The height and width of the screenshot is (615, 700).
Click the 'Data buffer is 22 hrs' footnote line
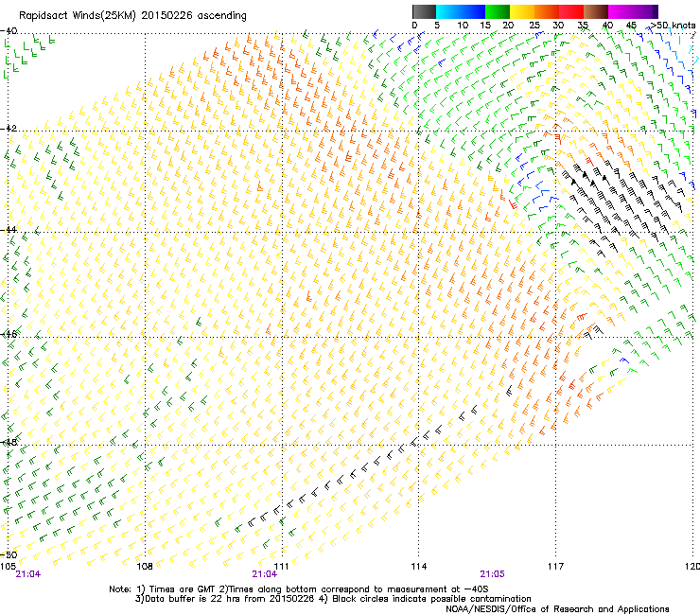(333, 599)
